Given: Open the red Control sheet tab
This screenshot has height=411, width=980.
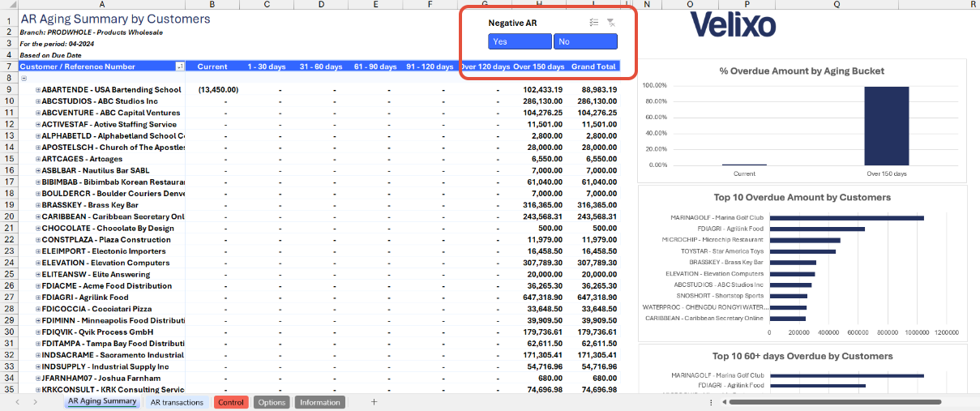Looking at the screenshot, I should tap(231, 402).
